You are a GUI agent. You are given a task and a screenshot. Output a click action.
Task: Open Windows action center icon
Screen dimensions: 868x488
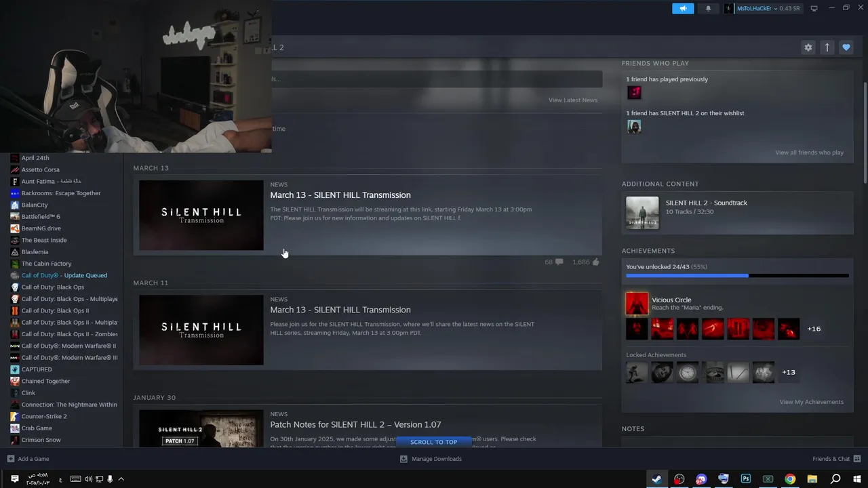point(14,479)
